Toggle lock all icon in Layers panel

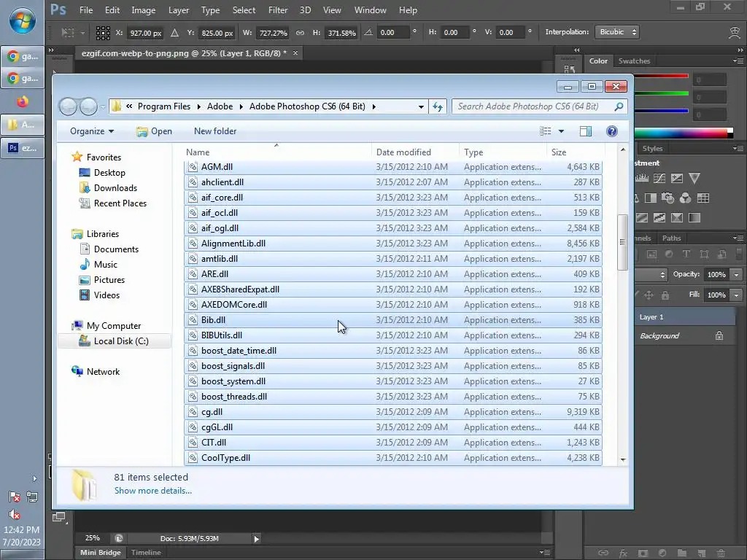[x=665, y=295]
